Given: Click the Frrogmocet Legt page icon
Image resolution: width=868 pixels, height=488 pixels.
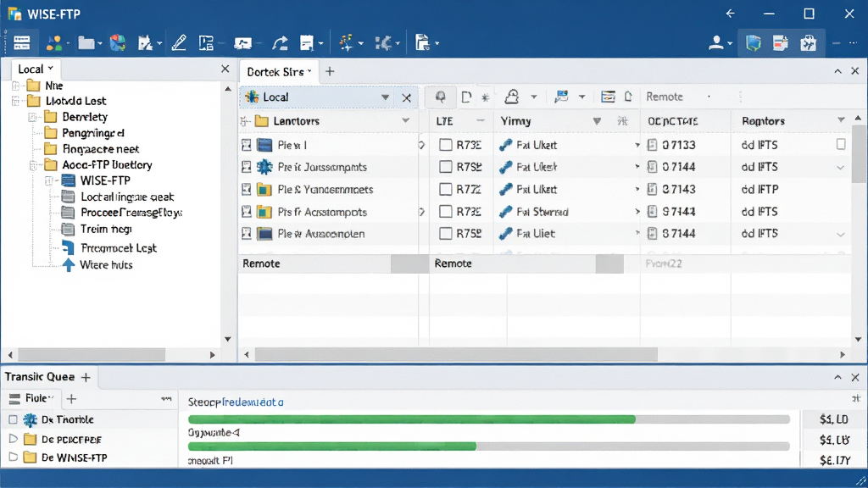Looking at the screenshot, I should pos(68,248).
